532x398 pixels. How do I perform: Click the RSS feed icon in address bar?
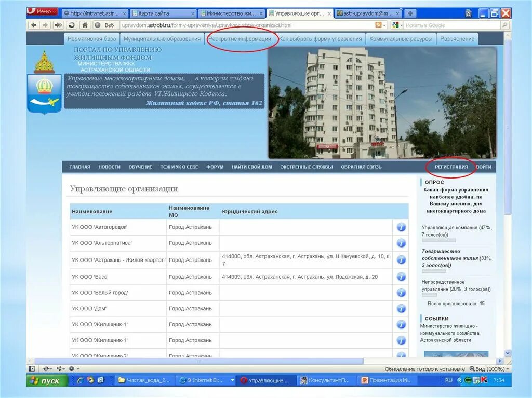[378, 25]
